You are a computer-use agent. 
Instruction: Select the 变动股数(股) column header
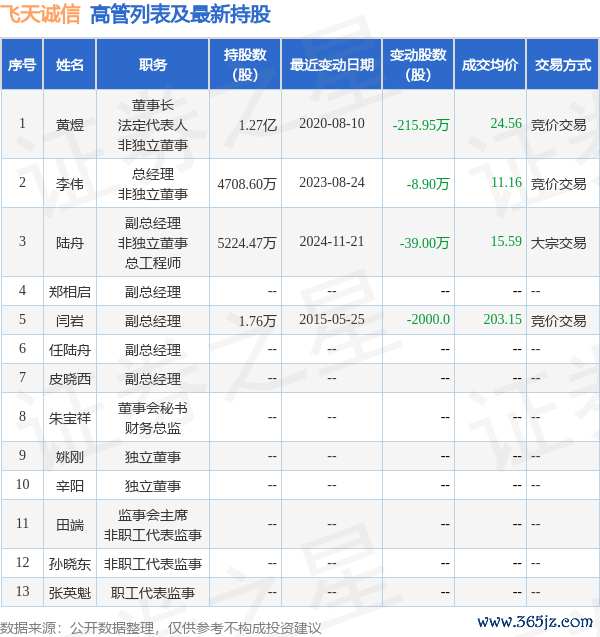tap(418, 64)
